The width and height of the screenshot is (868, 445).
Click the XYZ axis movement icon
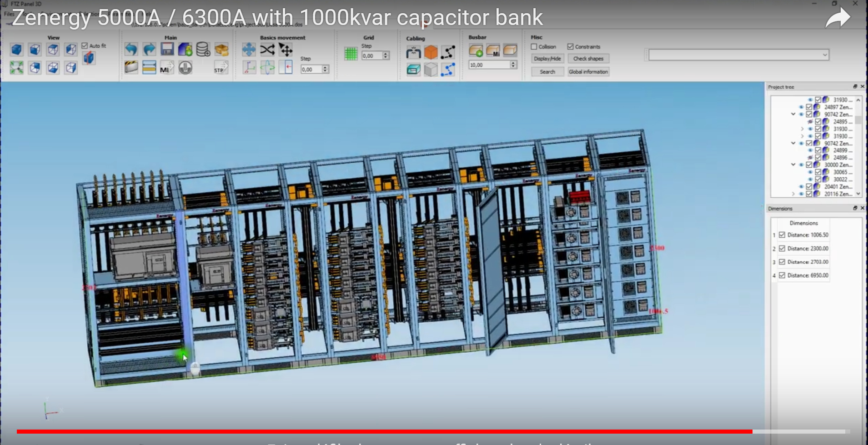(x=249, y=68)
